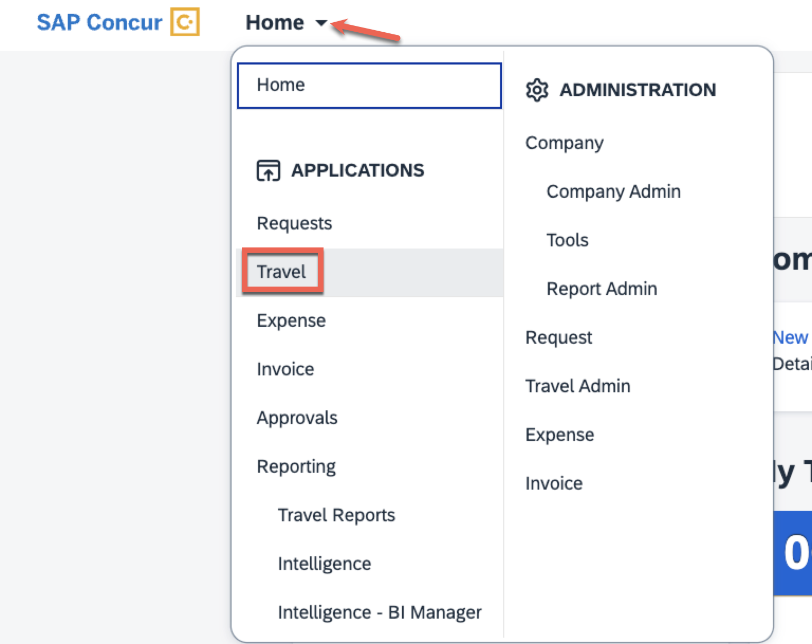
Task: Open Travel Admin under Administration
Action: click(578, 386)
